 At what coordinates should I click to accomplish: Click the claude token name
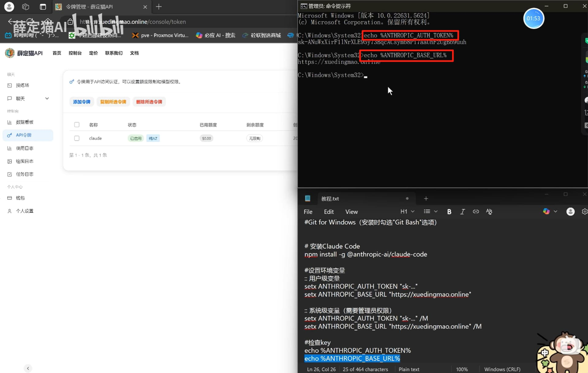click(x=95, y=138)
